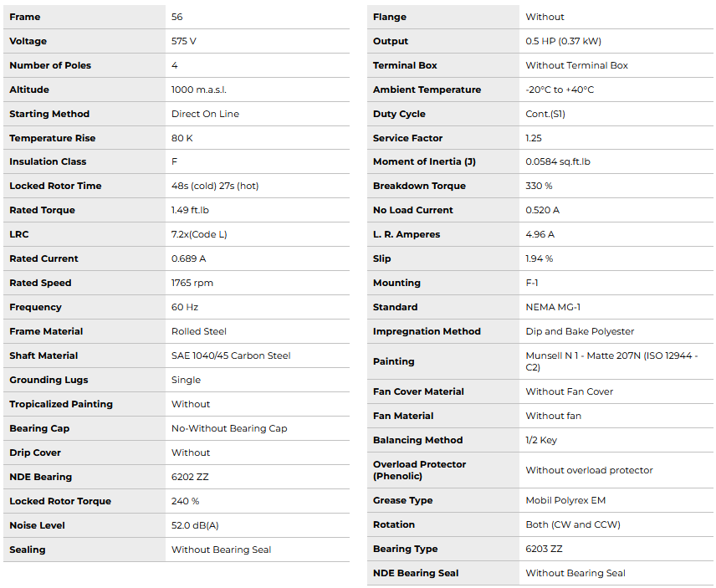
Task: Click the Insulation Class row label
Action: point(48,161)
